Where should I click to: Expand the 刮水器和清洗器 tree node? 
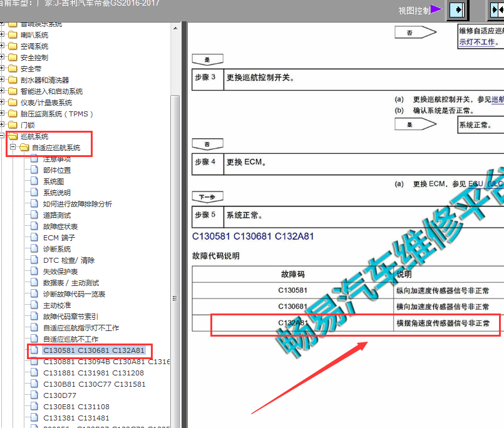click(2, 79)
